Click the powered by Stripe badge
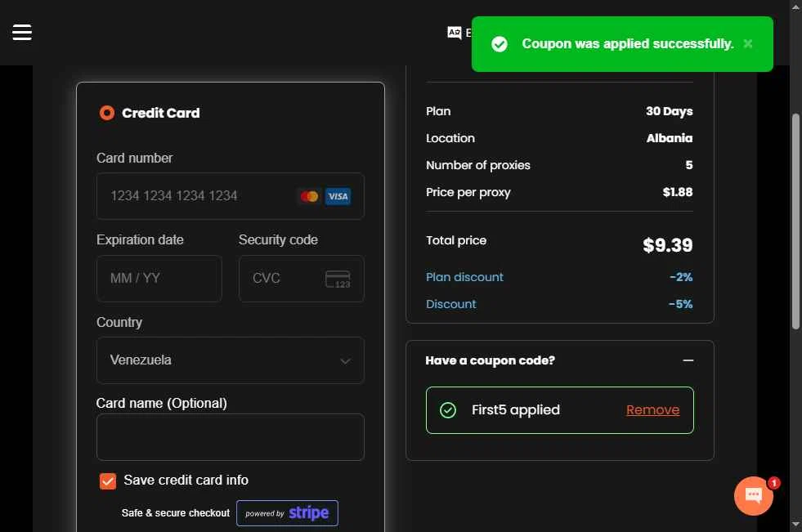Image resolution: width=802 pixels, height=532 pixels. tap(287, 513)
